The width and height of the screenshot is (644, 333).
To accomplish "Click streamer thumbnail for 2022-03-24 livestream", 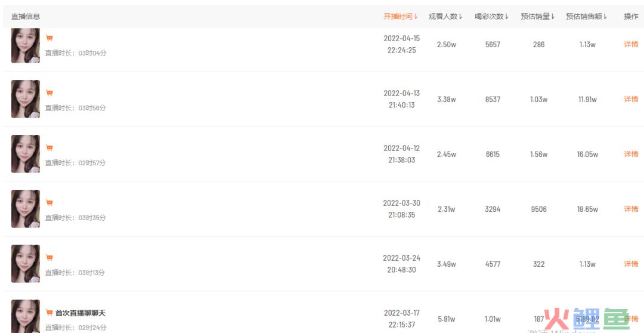I will click(26, 264).
